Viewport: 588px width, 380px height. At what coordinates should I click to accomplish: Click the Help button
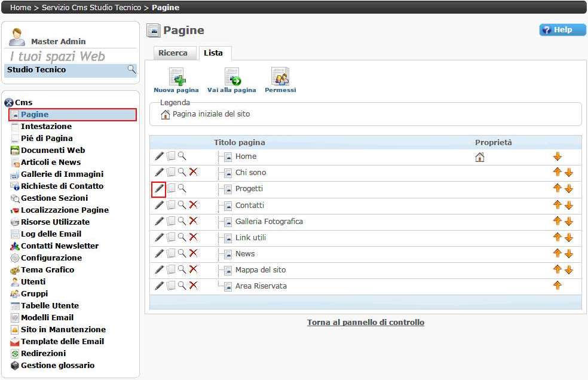click(562, 30)
